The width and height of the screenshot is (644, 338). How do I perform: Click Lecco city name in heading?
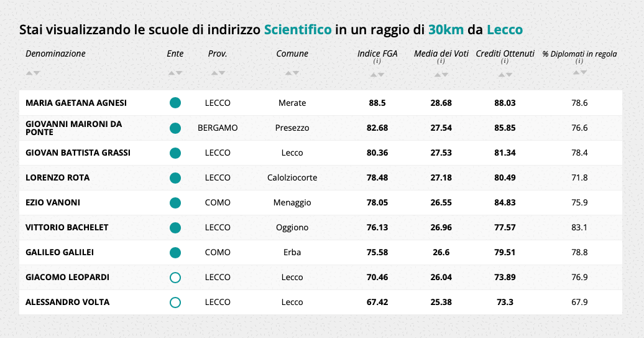click(x=504, y=29)
